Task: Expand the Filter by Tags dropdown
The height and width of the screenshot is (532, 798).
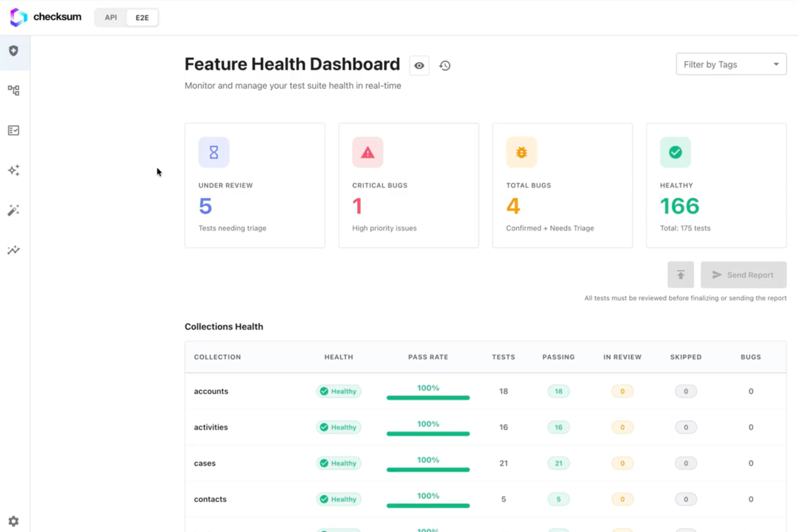Action: pyautogui.click(x=731, y=64)
